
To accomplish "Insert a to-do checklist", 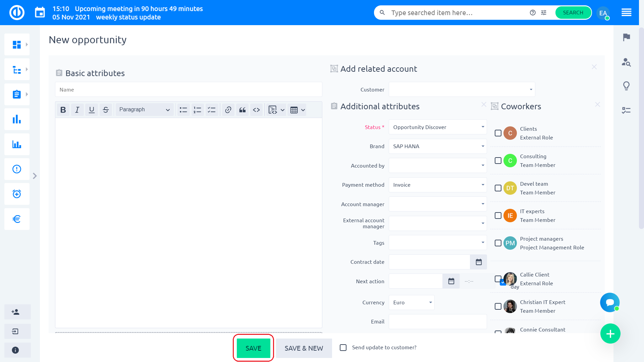I will [x=212, y=110].
